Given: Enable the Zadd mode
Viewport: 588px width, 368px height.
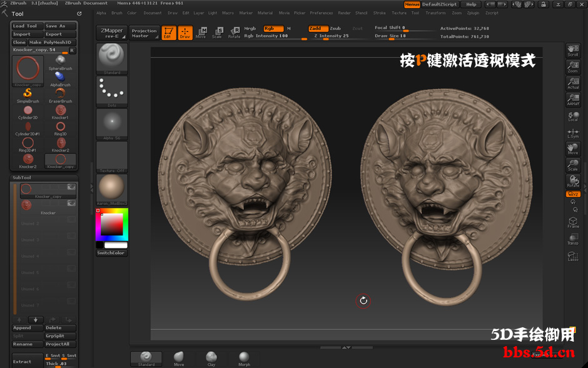Looking at the screenshot, I should (318, 29).
